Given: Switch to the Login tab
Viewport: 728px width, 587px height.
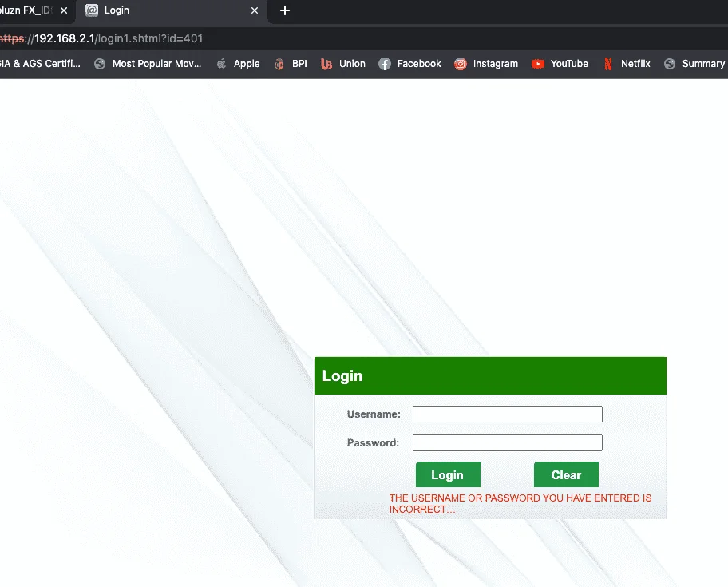Looking at the screenshot, I should coord(172,10).
